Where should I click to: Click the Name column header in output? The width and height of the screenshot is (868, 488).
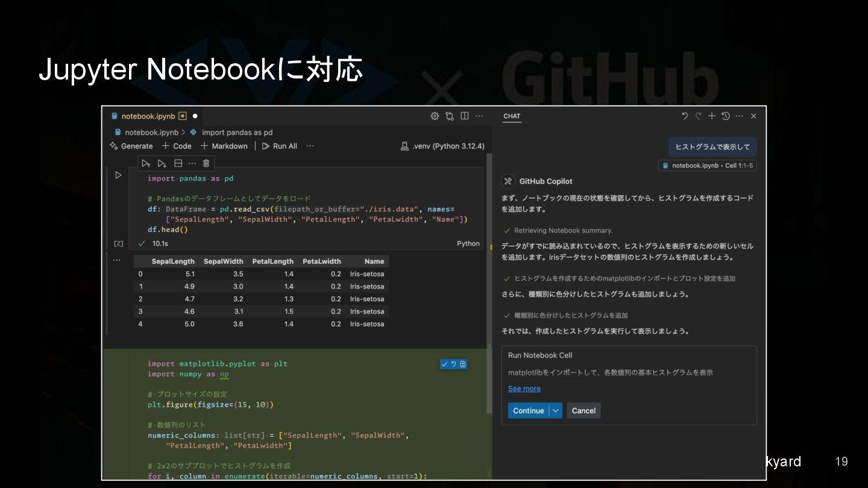374,261
